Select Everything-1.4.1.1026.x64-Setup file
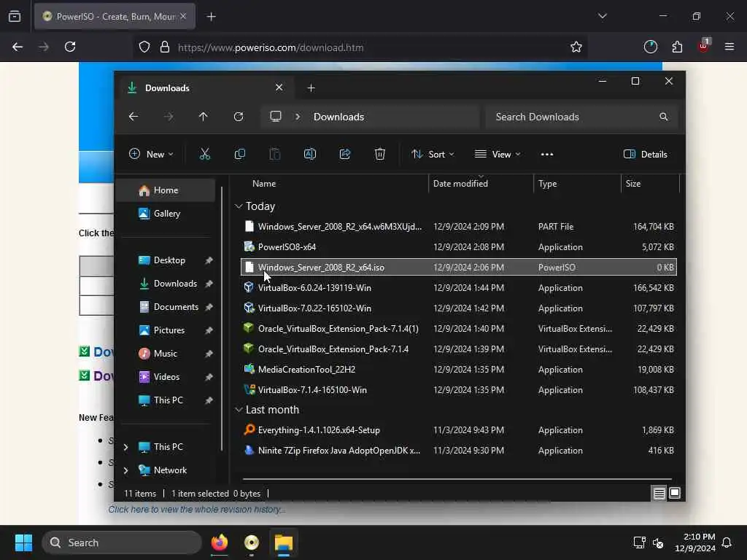747x560 pixels. tap(458, 430)
